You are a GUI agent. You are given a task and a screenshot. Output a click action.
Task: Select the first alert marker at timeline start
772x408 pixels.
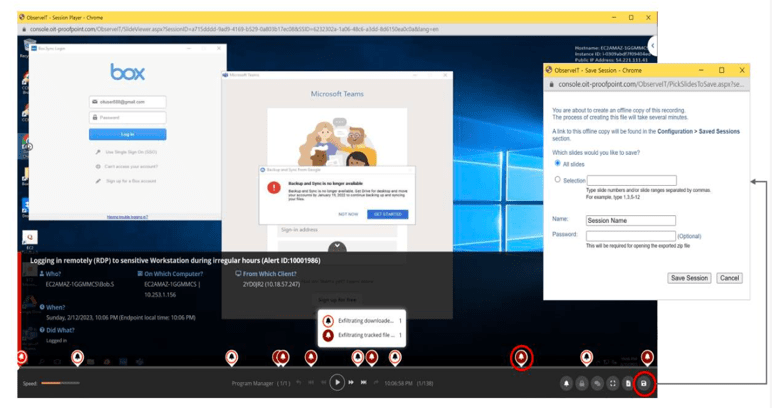coord(22,357)
